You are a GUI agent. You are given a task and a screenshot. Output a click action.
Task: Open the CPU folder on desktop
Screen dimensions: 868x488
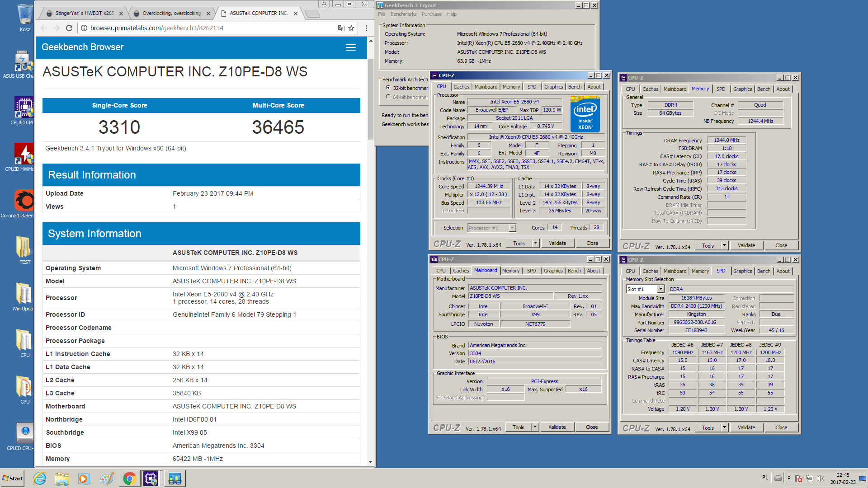click(24, 343)
